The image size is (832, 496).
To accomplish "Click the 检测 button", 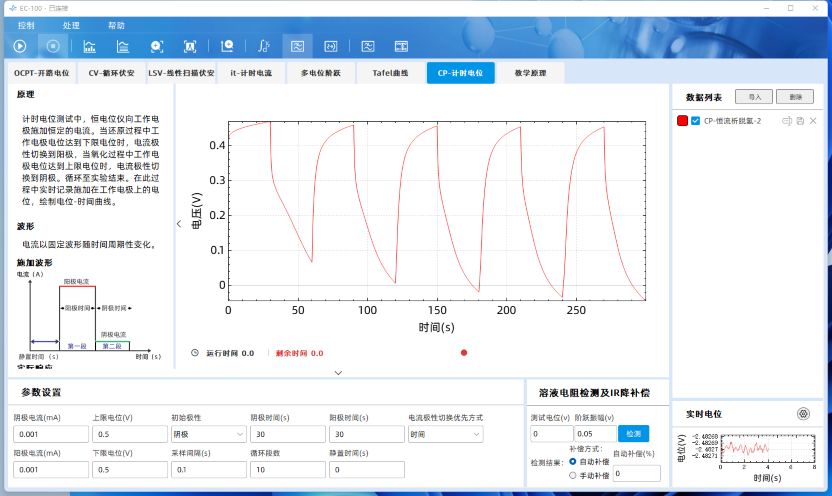I will tap(632, 433).
